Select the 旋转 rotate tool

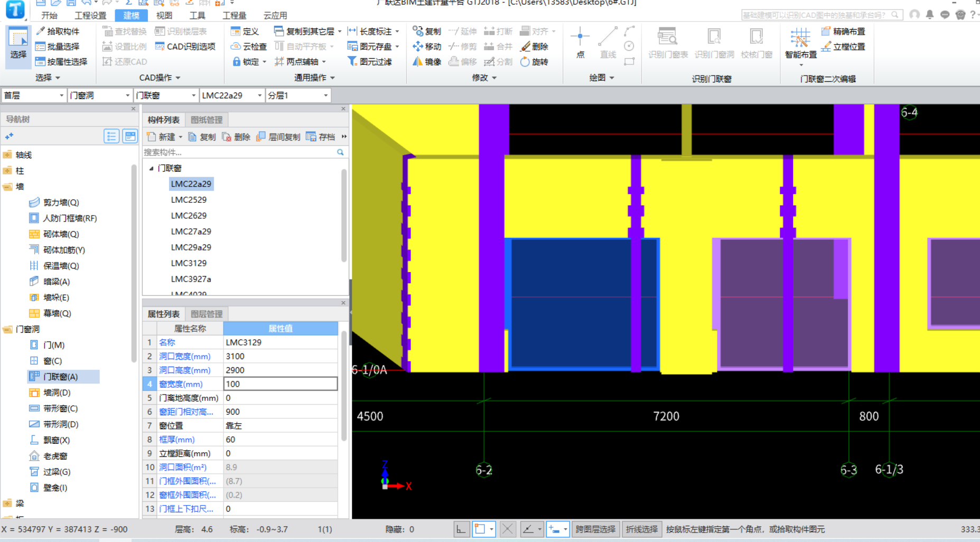pyautogui.click(x=535, y=62)
